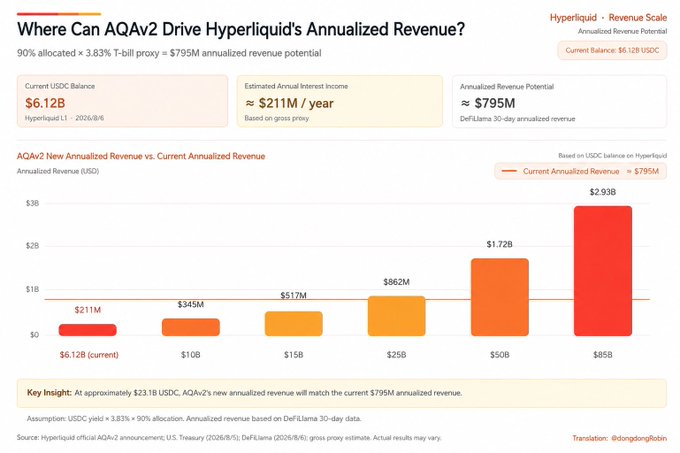Click the $25B axis label
Image resolution: width=680 pixels, height=453 pixels.
click(x=396, y=355)
